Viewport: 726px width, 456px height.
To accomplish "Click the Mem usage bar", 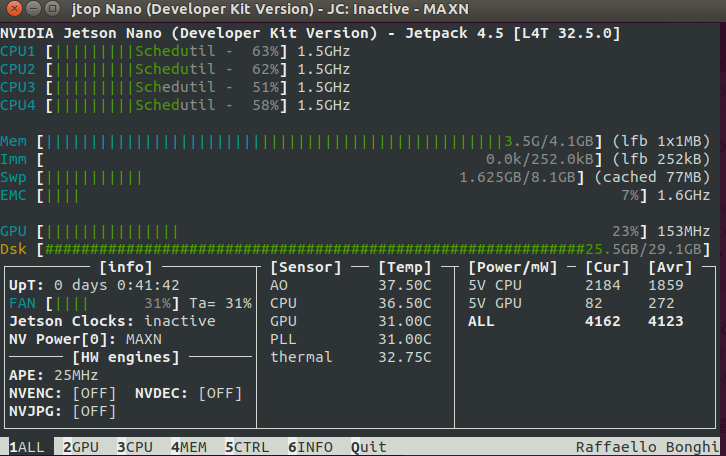I will click(319, 141).
